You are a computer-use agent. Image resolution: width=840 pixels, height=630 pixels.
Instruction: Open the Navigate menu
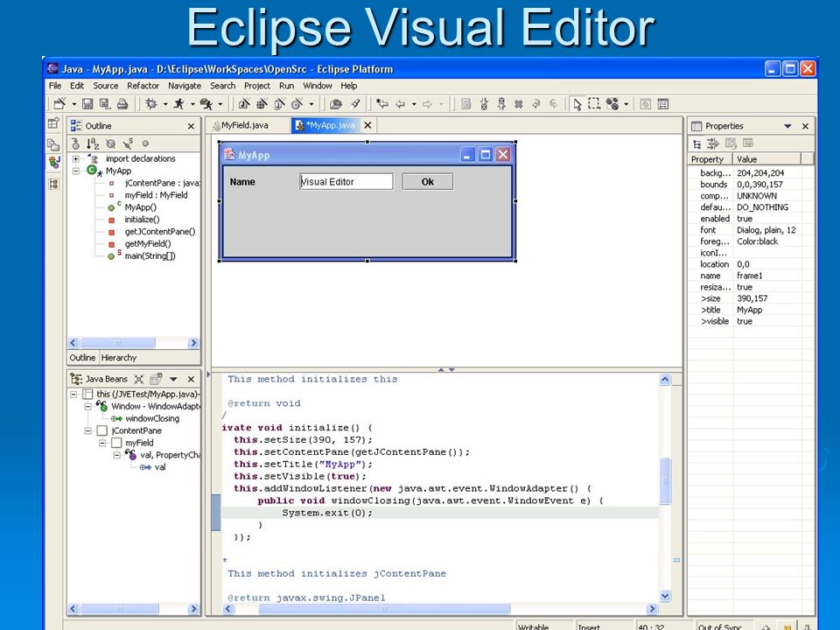click(185, 86)
